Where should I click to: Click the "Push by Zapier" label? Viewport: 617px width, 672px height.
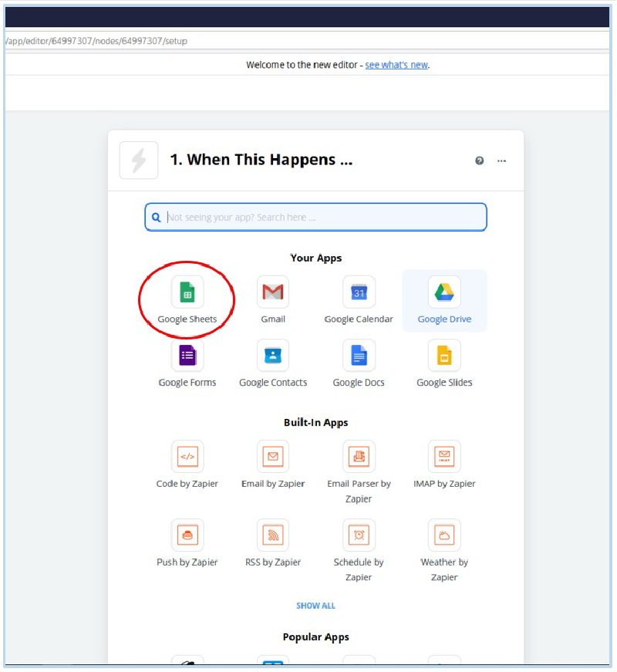click(187, 562)
